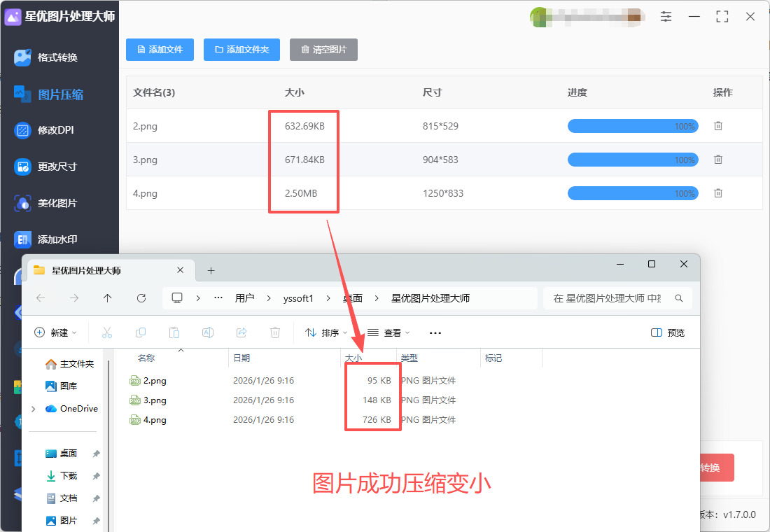
Task: Unpin 图片 using its pin icon
Action: [97, 521]
